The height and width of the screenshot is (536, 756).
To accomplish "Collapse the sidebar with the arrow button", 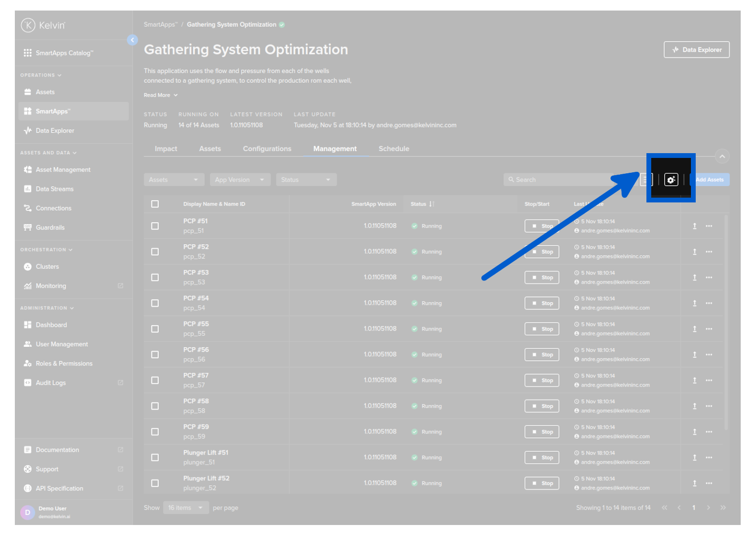I will click(x=133, y=40).
